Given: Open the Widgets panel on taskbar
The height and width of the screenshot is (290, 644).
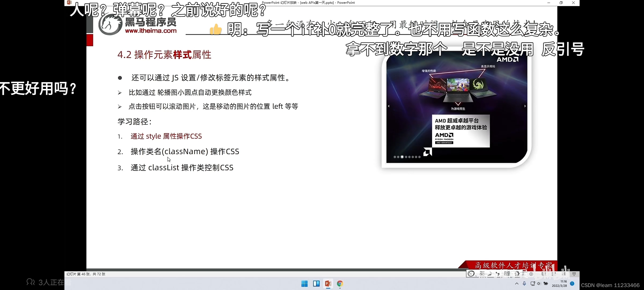Looking at the screenshot, I should coord(316,284).
